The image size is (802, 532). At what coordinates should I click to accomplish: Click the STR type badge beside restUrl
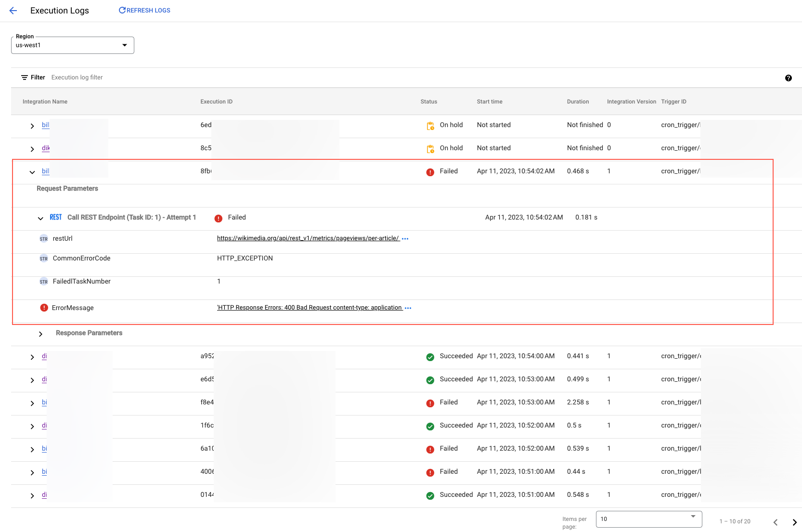click(x=43, y=239)
